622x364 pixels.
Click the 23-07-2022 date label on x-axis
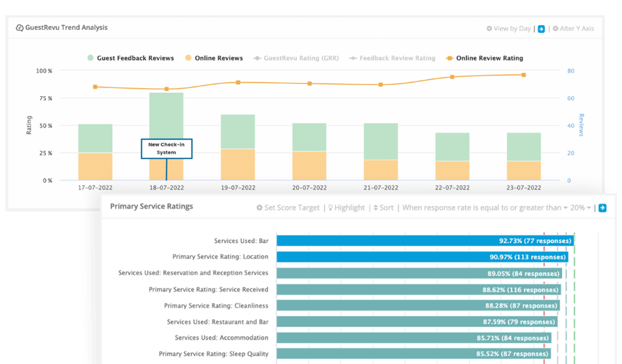tap(524, 188)
